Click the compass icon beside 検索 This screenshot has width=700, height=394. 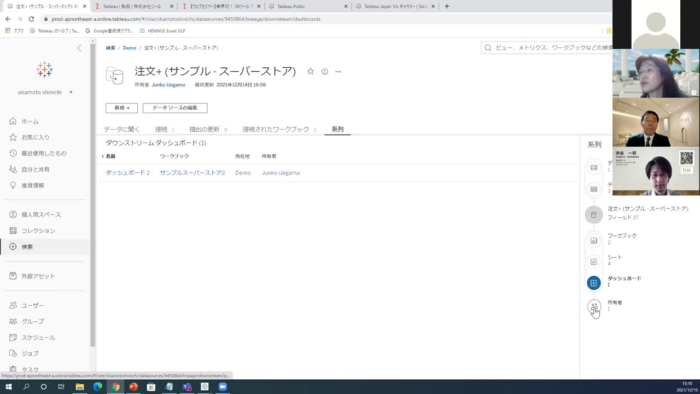[x=13, y=246]
